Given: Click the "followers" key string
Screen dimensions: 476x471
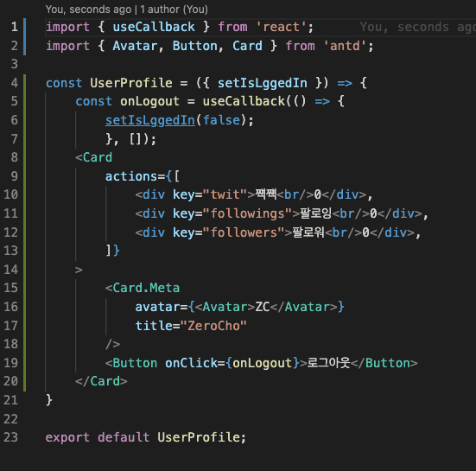Looking at the screenshot, I should (x=244, y=232).
